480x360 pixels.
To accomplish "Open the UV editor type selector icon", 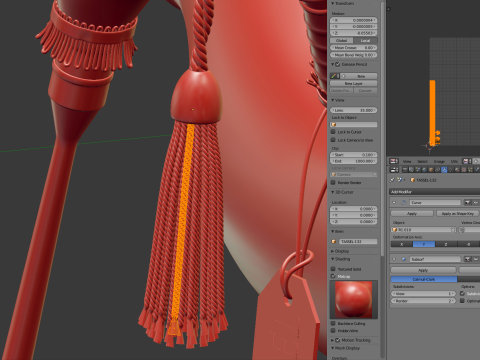I will click(394, 161).
